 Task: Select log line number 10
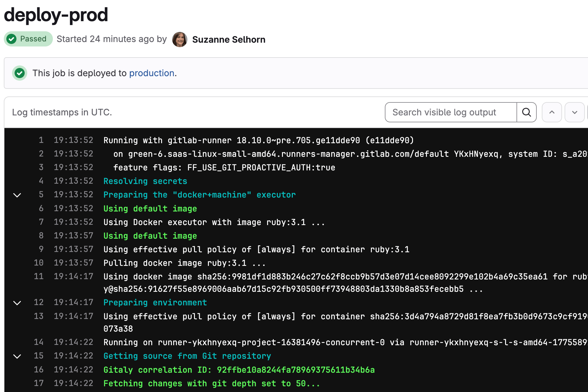(39, 263)
